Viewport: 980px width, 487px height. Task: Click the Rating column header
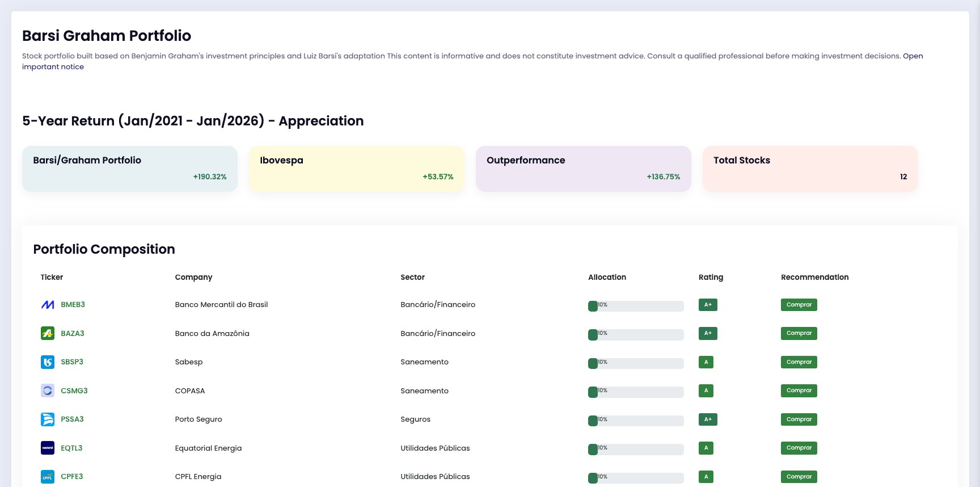[x=711, y=277]
